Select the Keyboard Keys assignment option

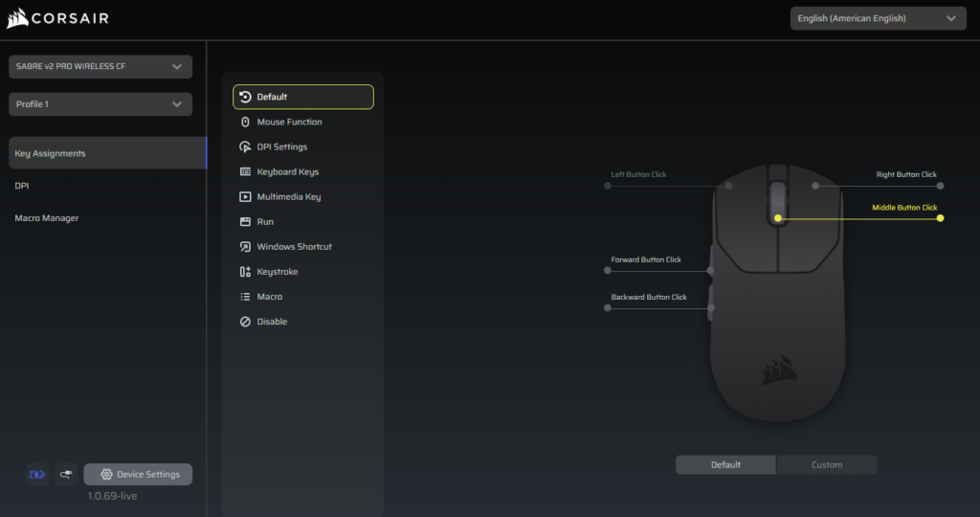pyautogui.click(x=287, y=171)
